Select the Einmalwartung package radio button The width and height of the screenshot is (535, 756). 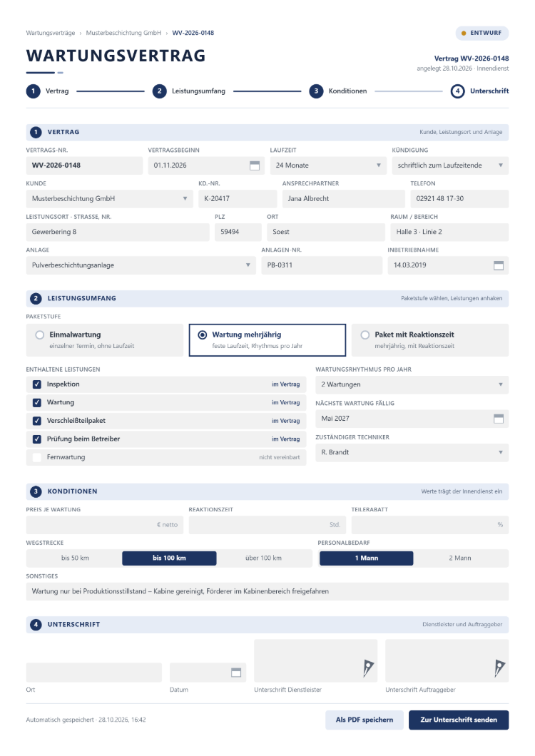pyautogui.click(x=39, y=335)
